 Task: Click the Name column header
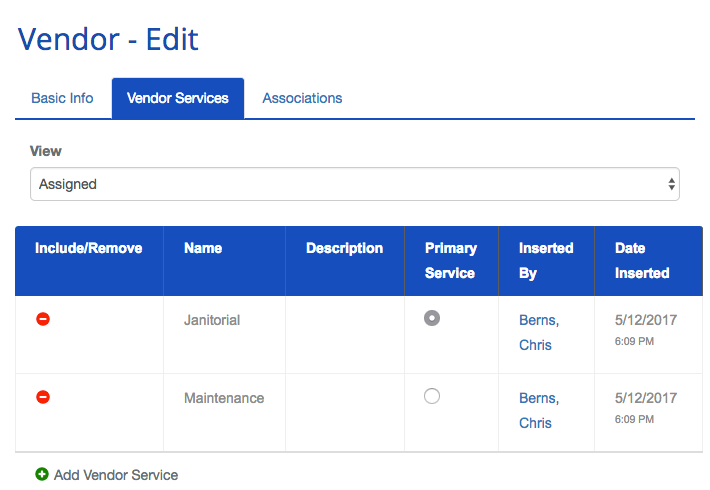click(203, 248)
